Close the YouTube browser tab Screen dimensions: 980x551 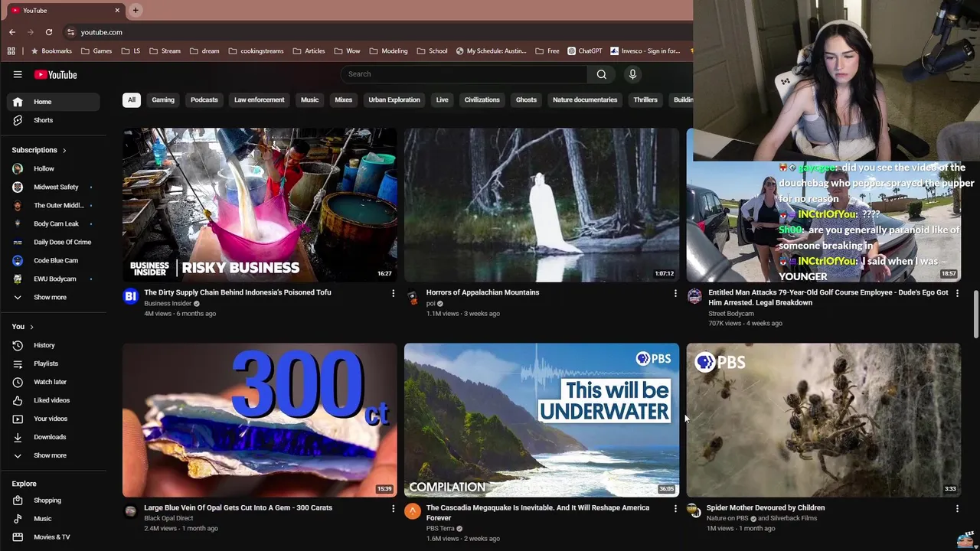click(117, 10)
